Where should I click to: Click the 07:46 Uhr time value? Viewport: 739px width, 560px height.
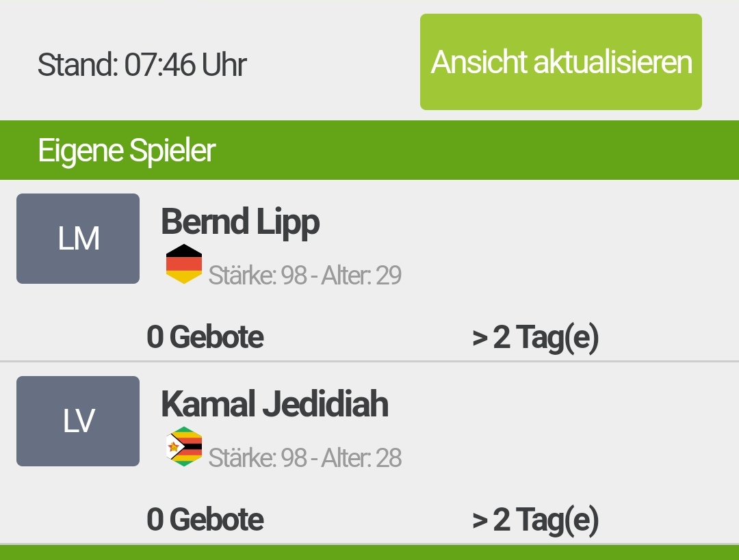(x=185, y=66)
